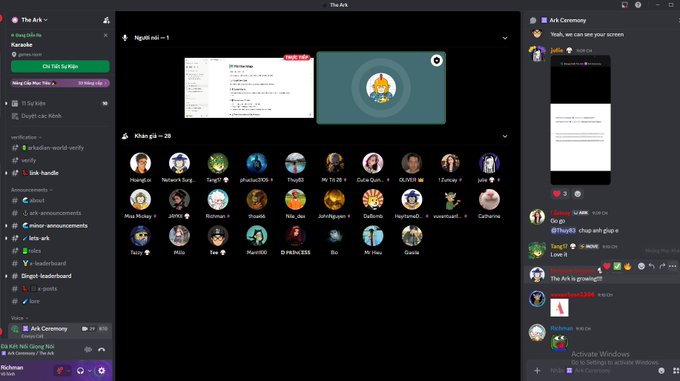This screenshot has height=381, width=680.
Task: Open the arkadian-world-verify channel
Action: (x=56, y=148)
